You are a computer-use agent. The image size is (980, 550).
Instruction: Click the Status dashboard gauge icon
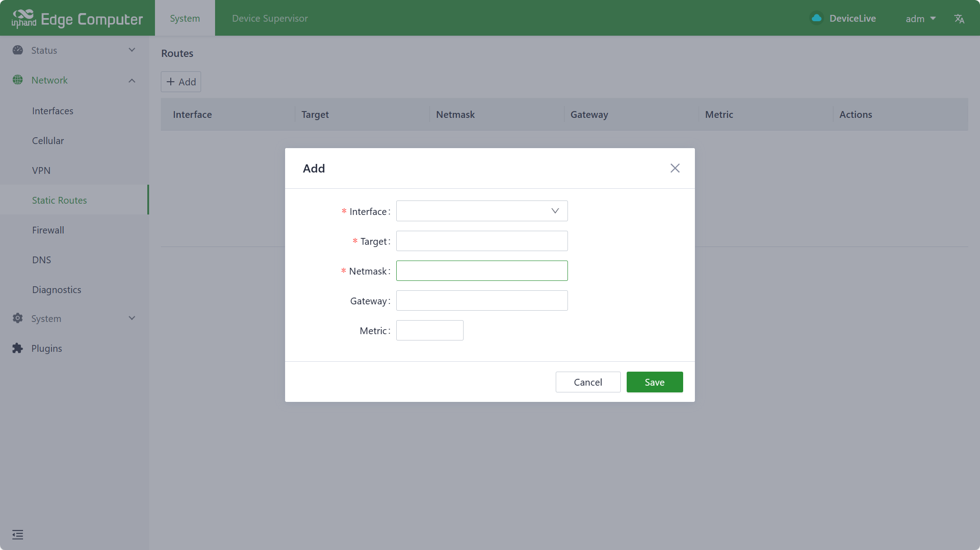[x=18, y=50]
